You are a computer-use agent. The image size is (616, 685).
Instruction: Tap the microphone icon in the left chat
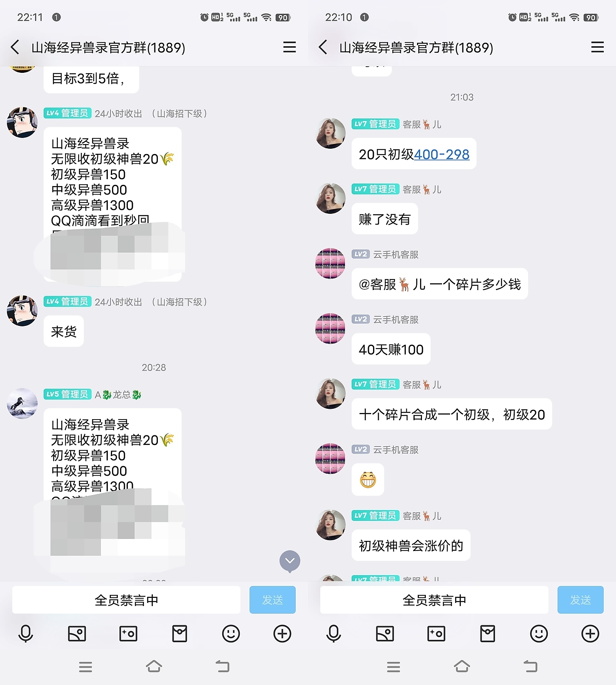point(25,633)
